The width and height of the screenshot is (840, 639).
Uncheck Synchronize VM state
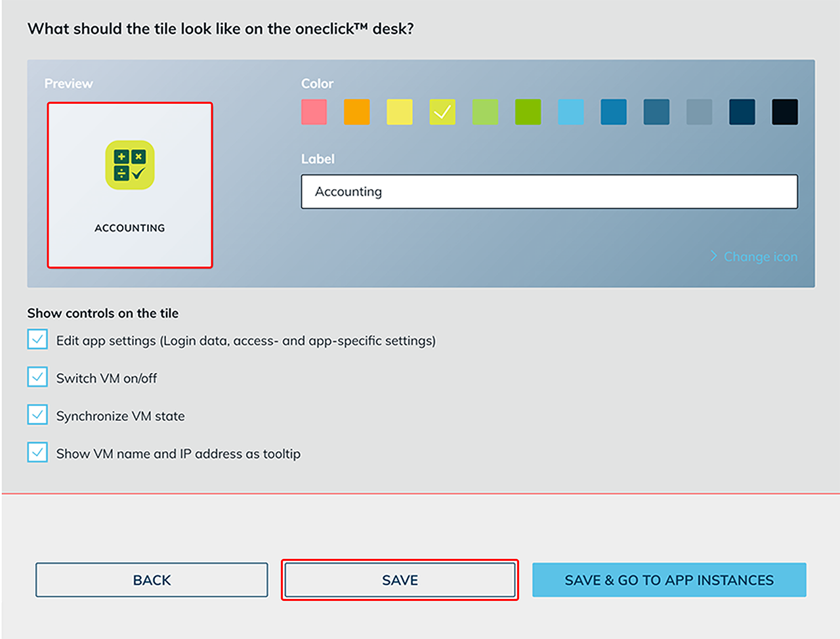click(x=37, y=415)
